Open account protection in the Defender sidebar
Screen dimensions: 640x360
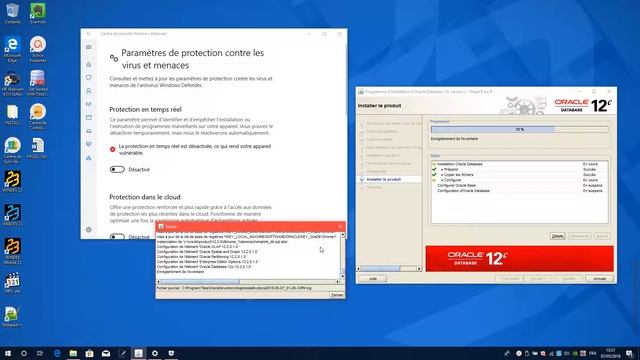89,91
